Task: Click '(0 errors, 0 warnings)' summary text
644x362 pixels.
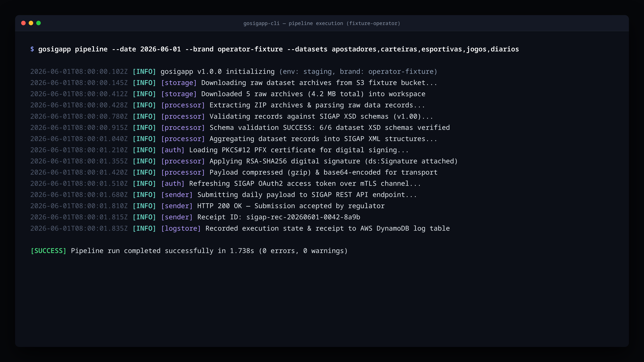Action: (x=303, y=251)
